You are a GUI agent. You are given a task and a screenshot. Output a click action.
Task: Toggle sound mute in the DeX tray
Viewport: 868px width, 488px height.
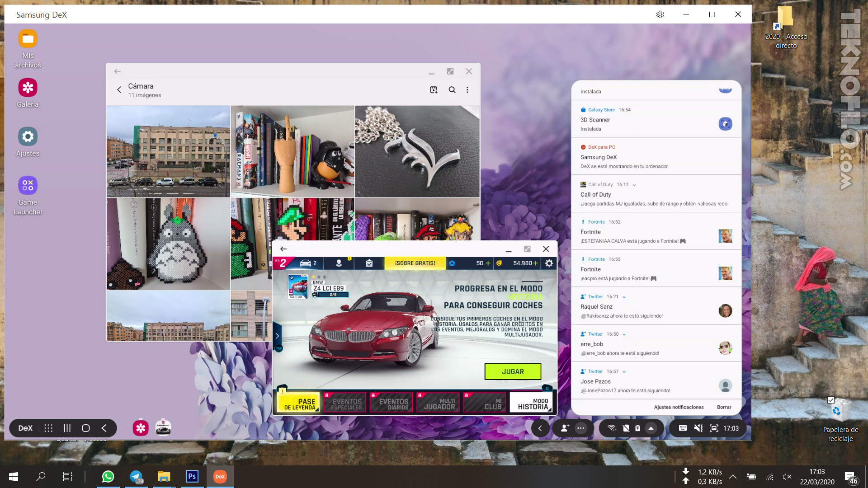click(698, 428)
